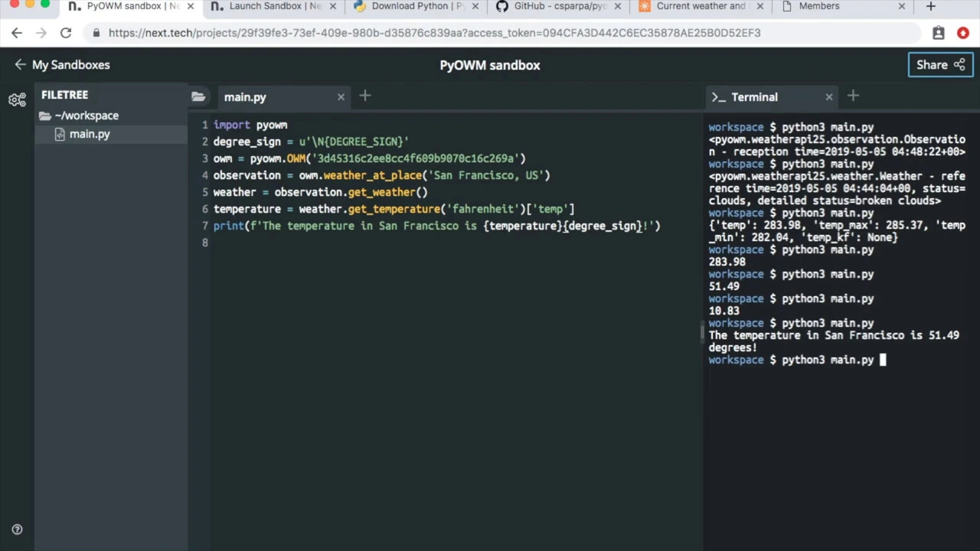This screenshot has height=551, width=980.
Task: Click the padlock icon in address bar
Action: tap(96, 33)
